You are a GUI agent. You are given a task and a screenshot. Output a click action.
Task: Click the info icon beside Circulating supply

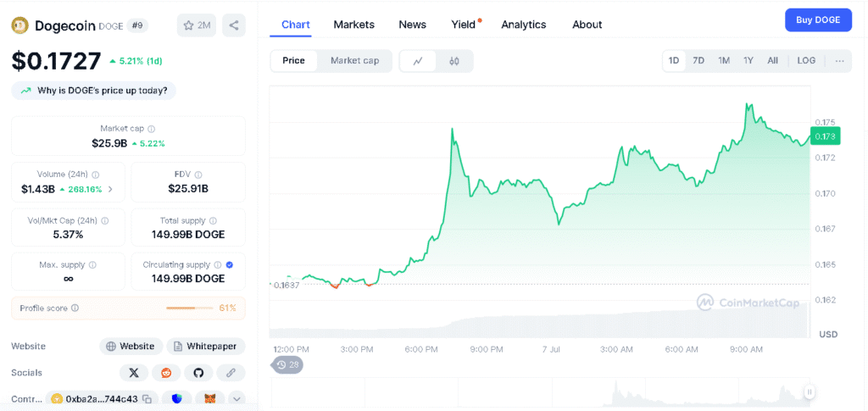coord(218,265)
